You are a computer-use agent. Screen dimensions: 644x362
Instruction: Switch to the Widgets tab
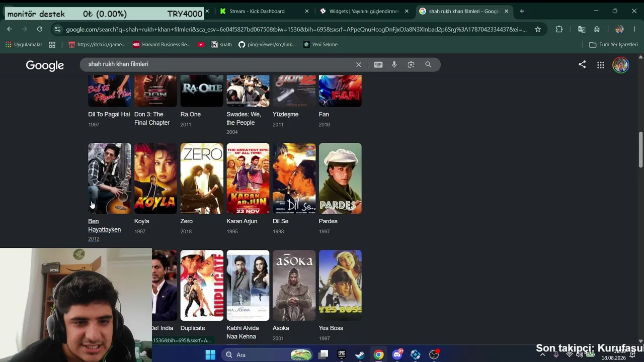364,11
